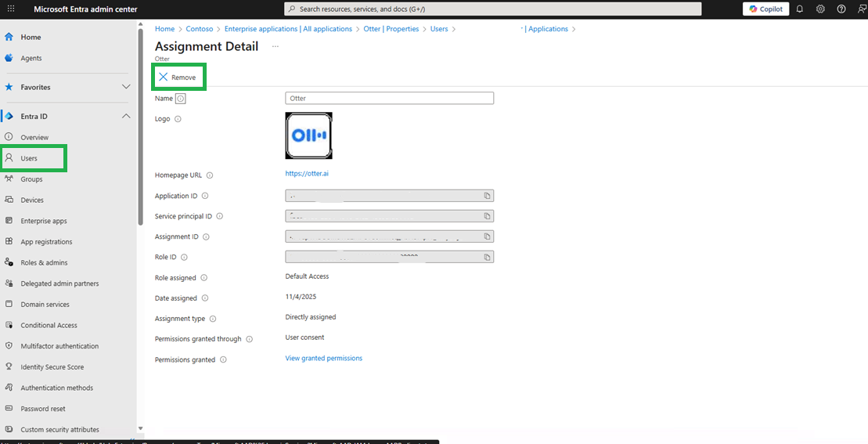Viewport: 868px width, 444px height.
Task: Copy the Role ID value
Action: click(487, 258)
